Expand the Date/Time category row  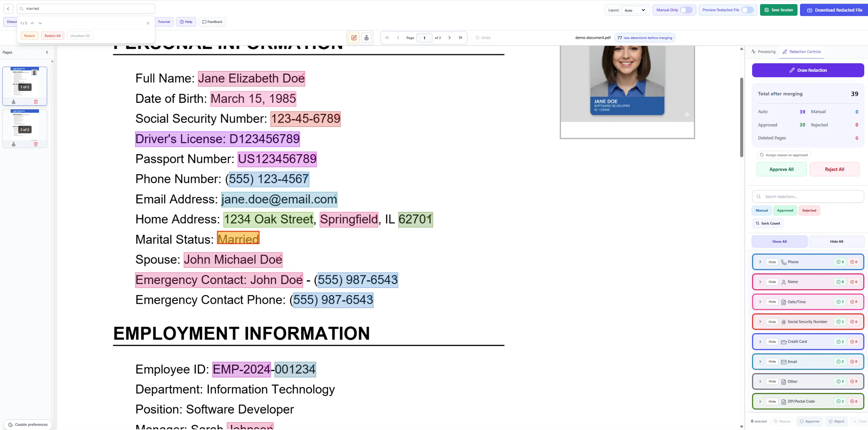(760, 302)
